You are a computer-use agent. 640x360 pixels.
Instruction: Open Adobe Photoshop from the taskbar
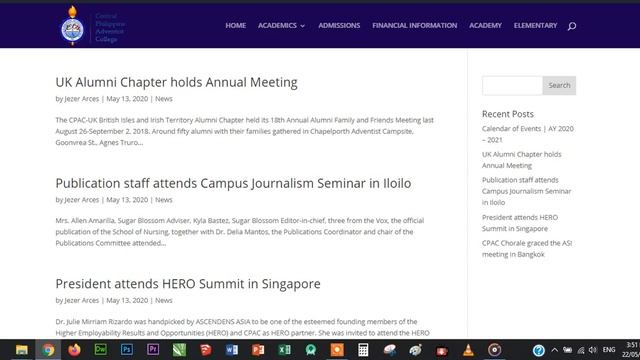[127, 350]
